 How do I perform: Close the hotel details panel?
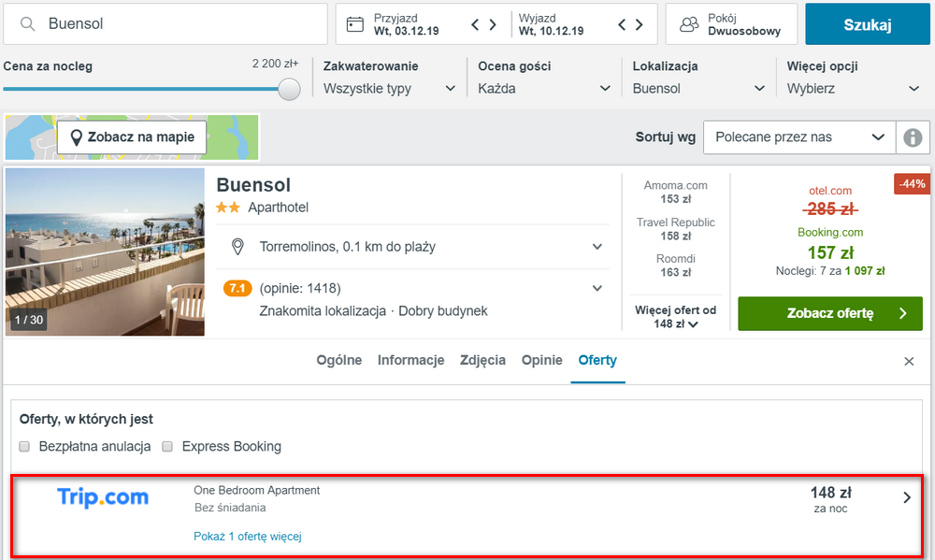click(x=909, y=362)
